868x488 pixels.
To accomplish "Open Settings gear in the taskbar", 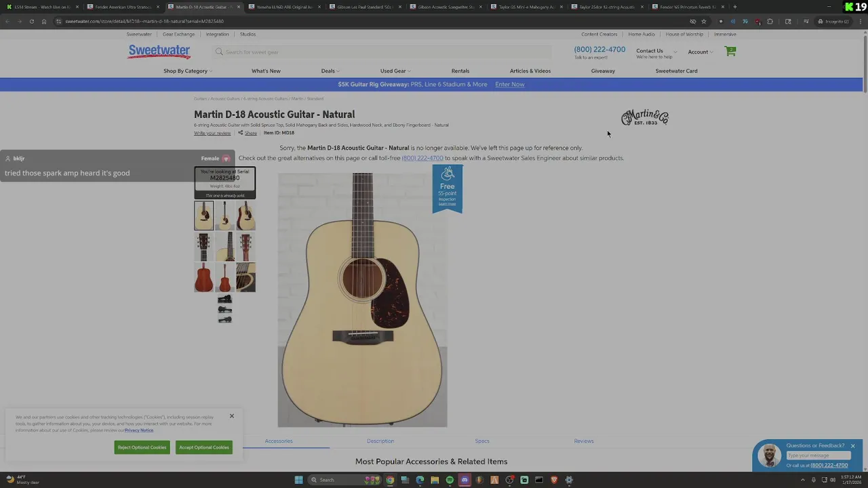I will (x=569, y=480).
